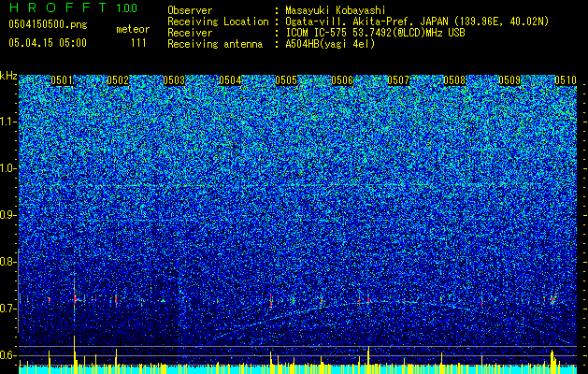The image size is (588, 374).
Task: Click the ICOM IC-575 receiver details
Action: pyautogui.click(x=375, y=33)
